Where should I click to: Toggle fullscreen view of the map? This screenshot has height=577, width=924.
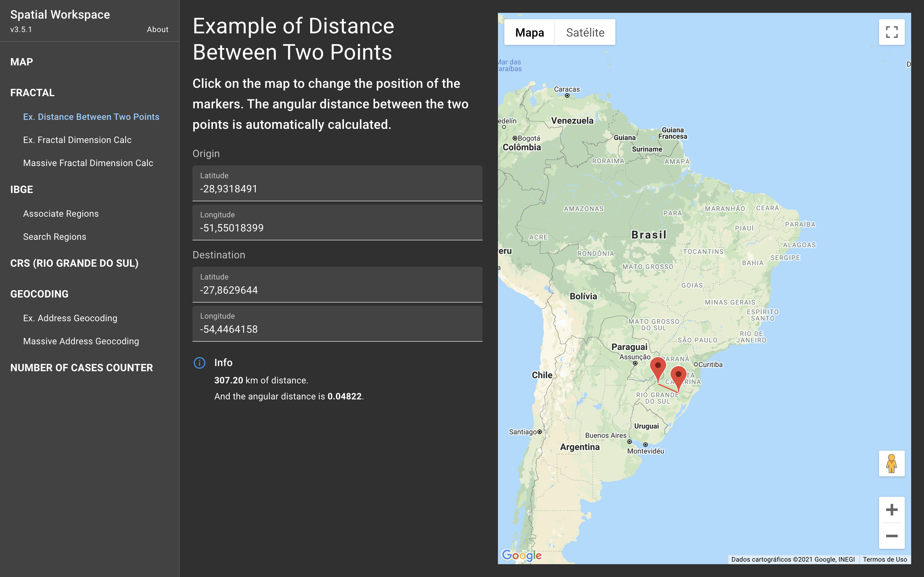pyautogui.click(x=891, y=32)
